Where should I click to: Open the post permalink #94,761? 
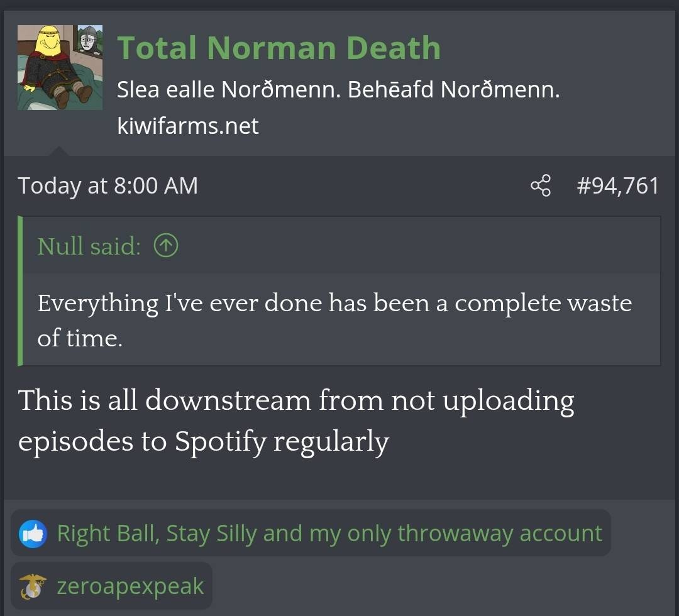pyautogui.click(x=618, y=185)
